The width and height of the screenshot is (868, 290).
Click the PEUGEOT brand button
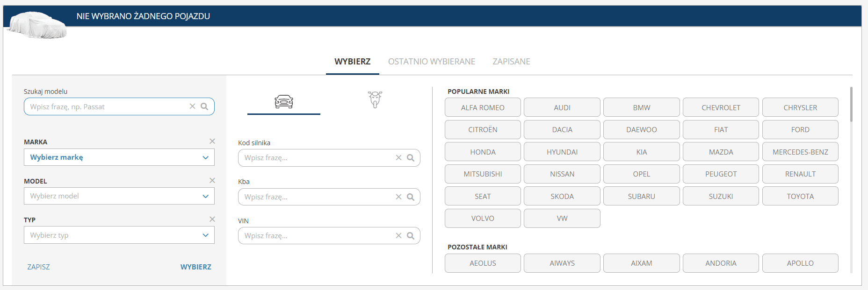pos(721,174)
